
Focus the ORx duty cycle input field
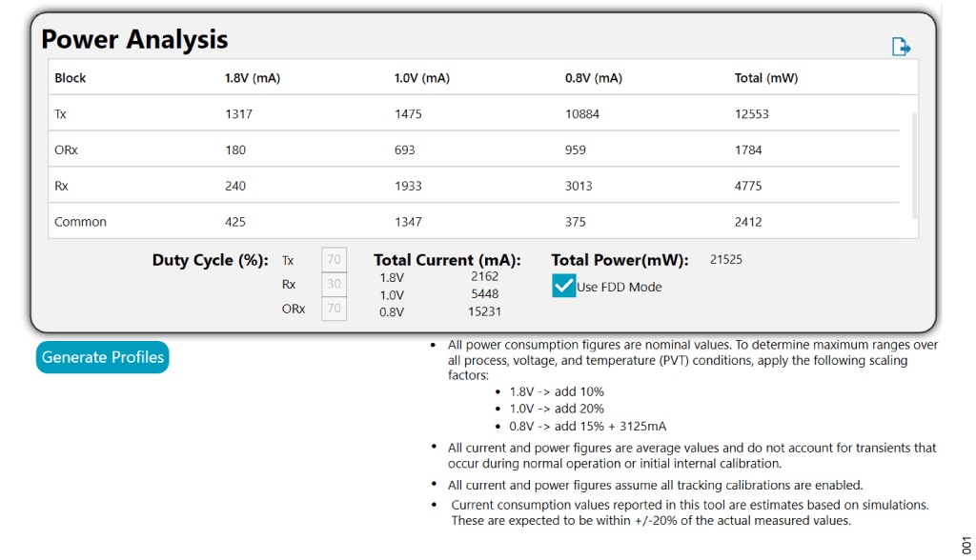[x=334, y=309]
